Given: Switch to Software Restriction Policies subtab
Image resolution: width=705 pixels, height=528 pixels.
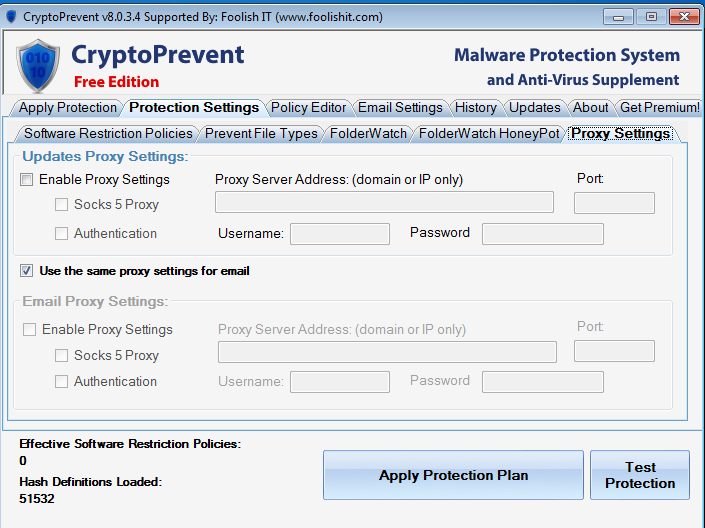Looking at the screenshot, I should coord(108,134).
